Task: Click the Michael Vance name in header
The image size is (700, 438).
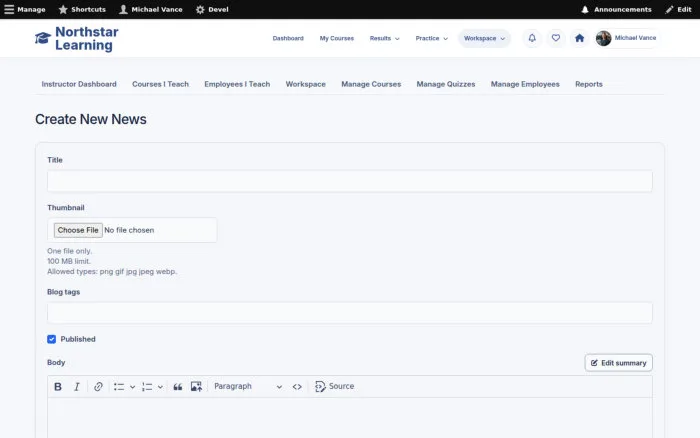Action: (x=635, y=38)
